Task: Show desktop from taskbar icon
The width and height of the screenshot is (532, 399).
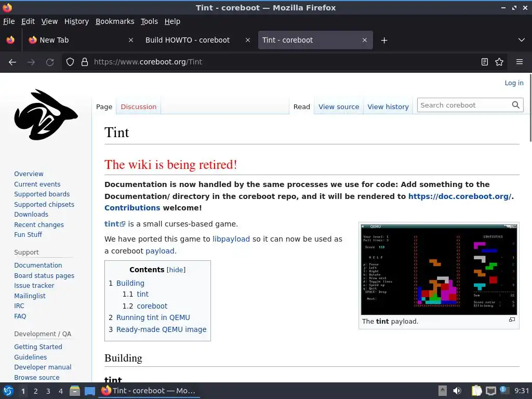Action: tap(90, 391)
